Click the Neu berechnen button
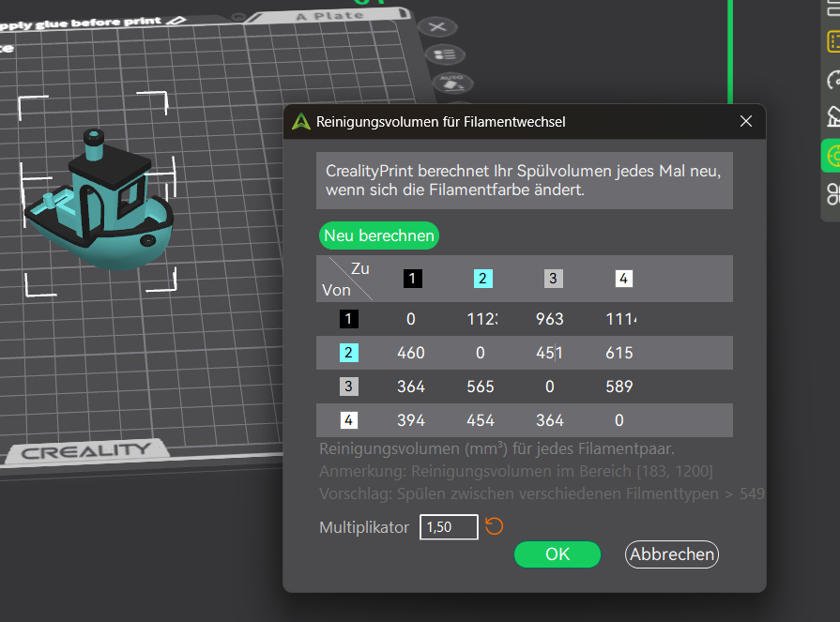 tap(379, 235)
